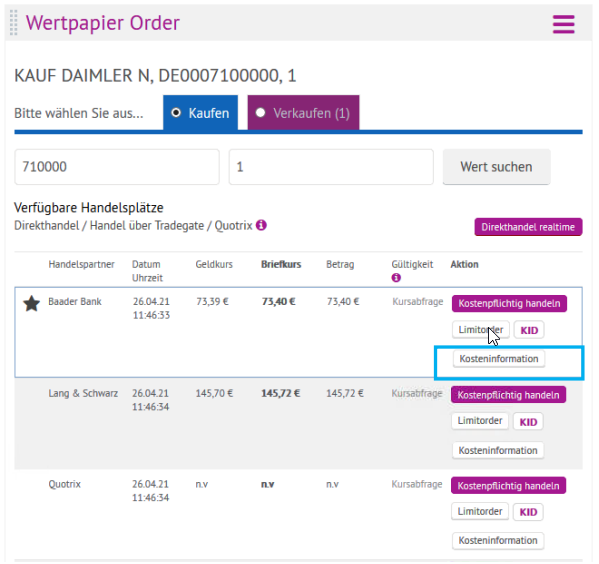This screenshot has height=564, width=599.
Task: Open Kosteninformation for Baader Bank
Action: click(499, 359)
